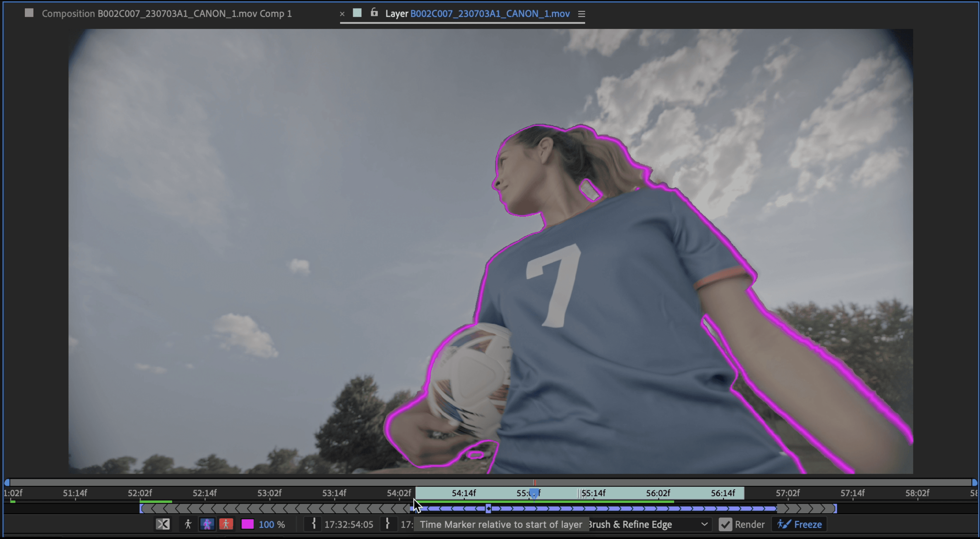Open the Layer panel hamburger menu

coord(581,14)
